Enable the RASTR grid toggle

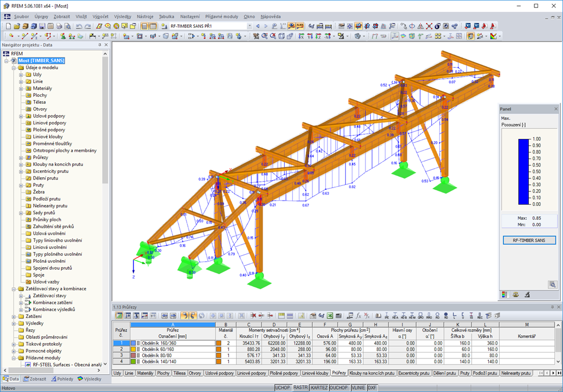pos(302,388)
